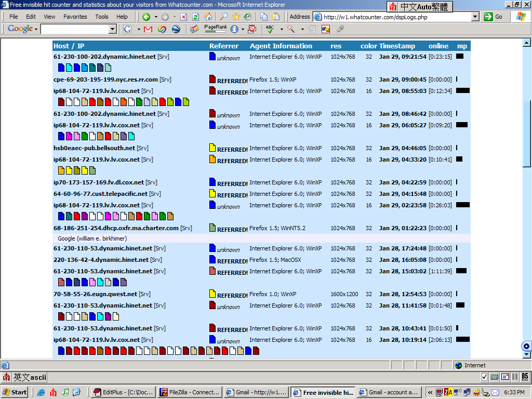Open the Tools menu

point(102,17)
